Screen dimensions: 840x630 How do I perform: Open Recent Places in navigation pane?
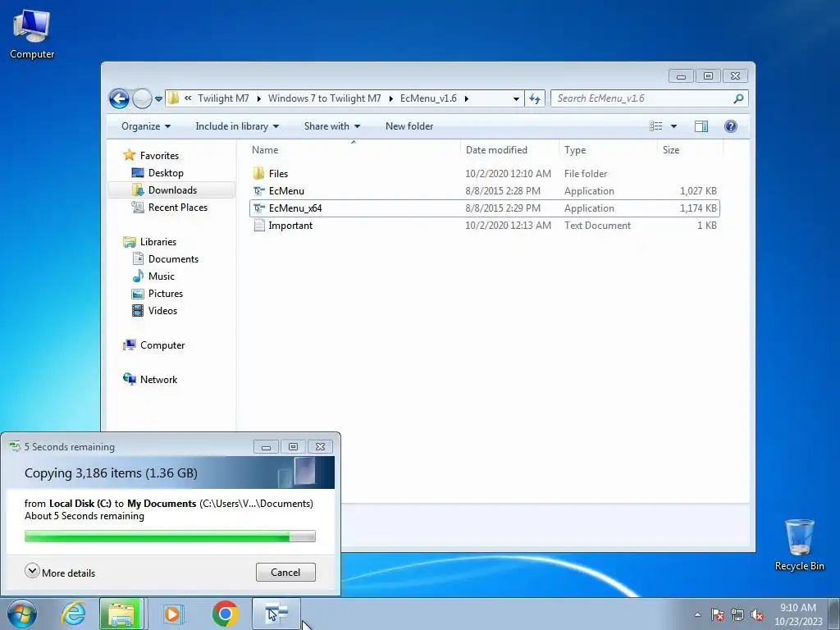(x=177, y=208)
